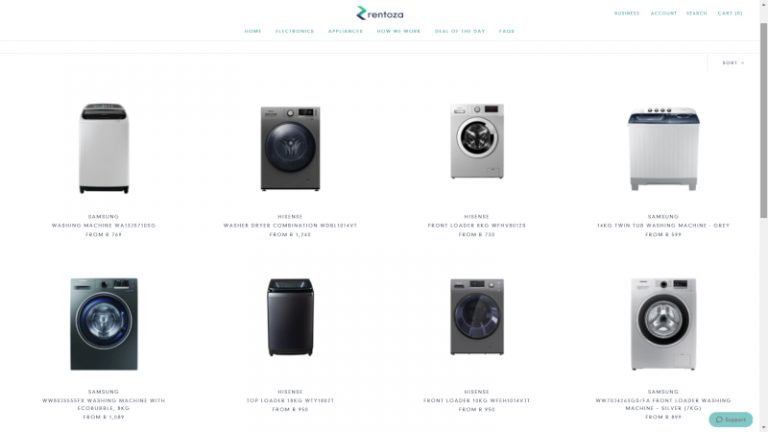768x432 pixels.
Task: Open How We Work page
Action: click(399, 31)
